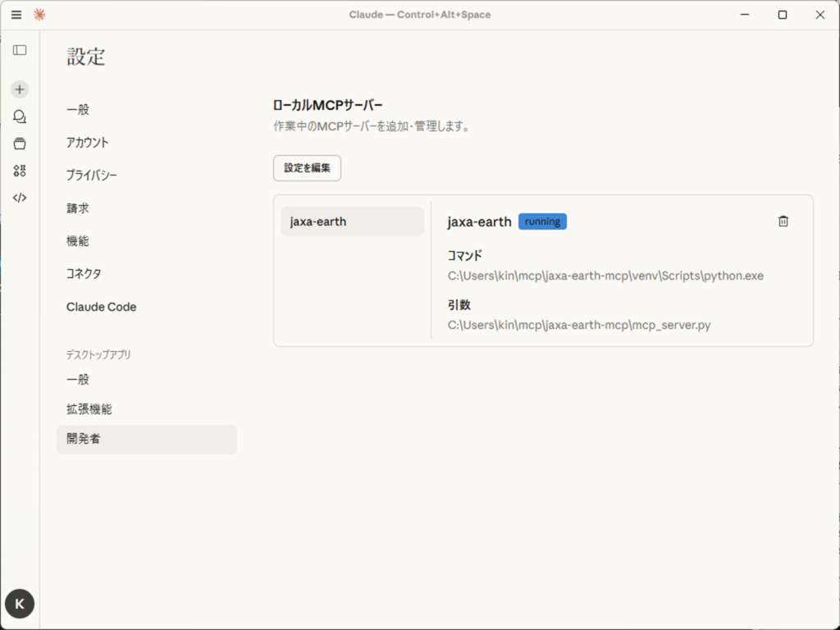The width and height of the screenshot is (840, 630).
Task: Start a new chat with the plus icon
Action: click(20, 89)
